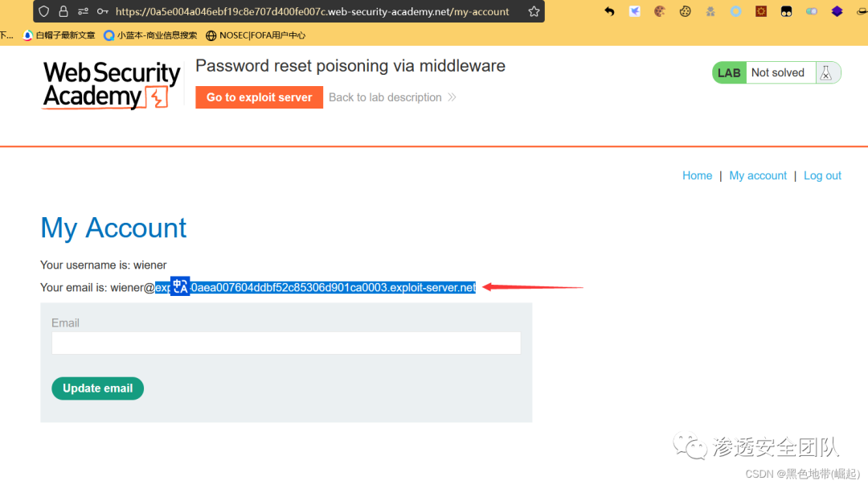Toggle the green switch extension icon

tap(812, 11)
